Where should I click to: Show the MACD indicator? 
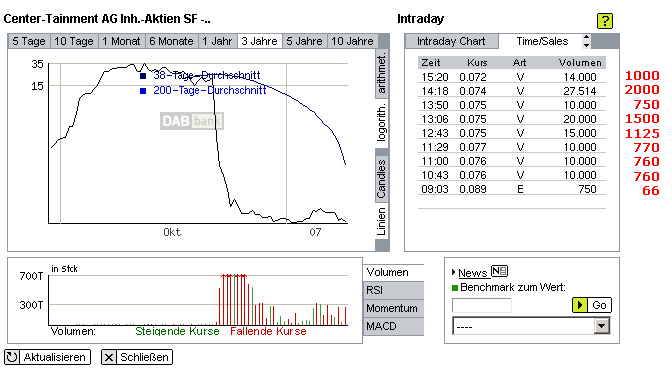coord(393,326)
